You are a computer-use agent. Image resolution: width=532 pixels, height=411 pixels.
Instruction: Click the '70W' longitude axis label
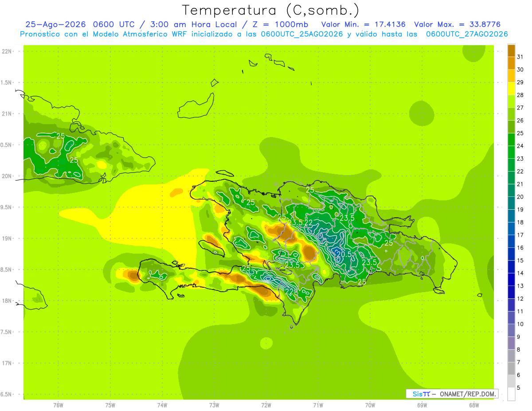coord(370,405)
